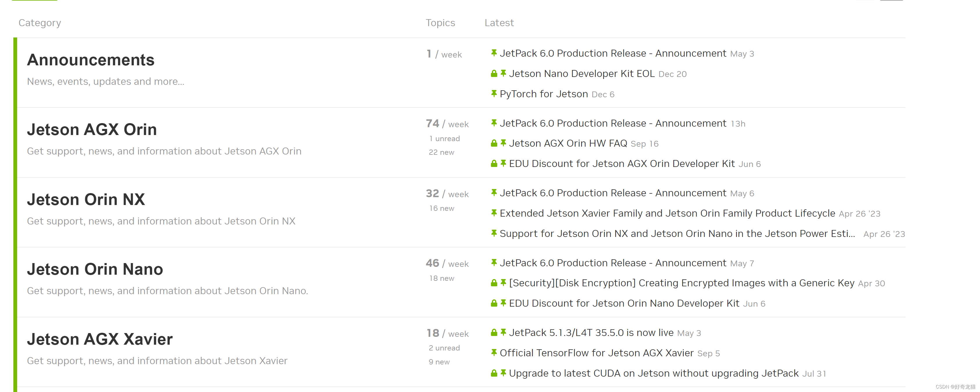Open JetPack 6.0 Production Release topic dated May 3
The image size is (980, 392).
613,53
